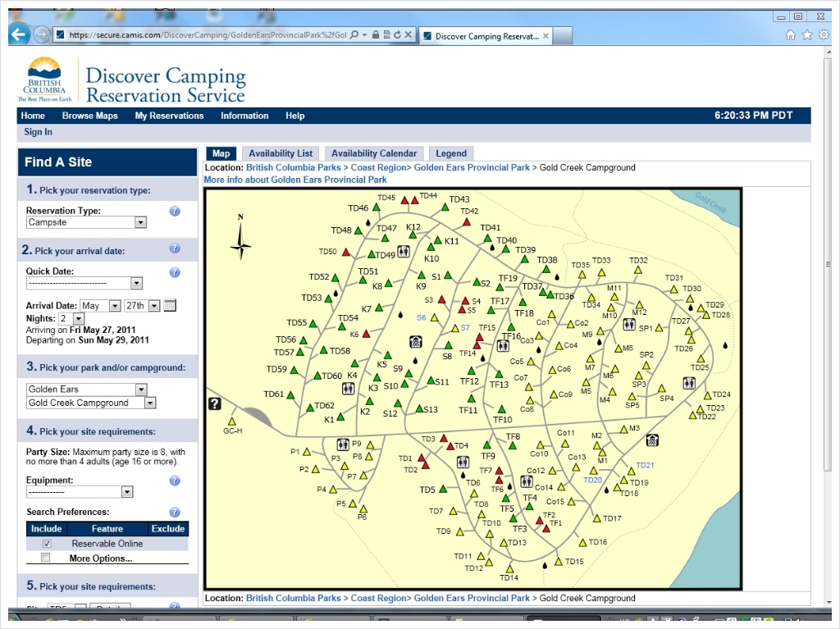
Task: Tick the More Options checkbox
Action: 46,558
